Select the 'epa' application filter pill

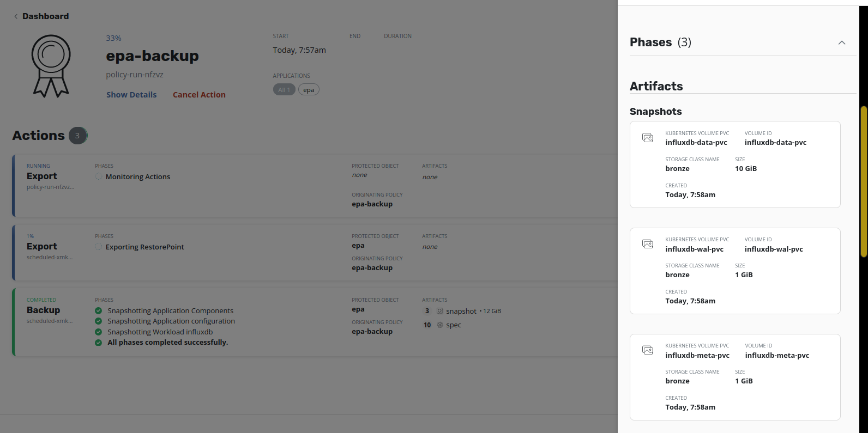(309, 90)
